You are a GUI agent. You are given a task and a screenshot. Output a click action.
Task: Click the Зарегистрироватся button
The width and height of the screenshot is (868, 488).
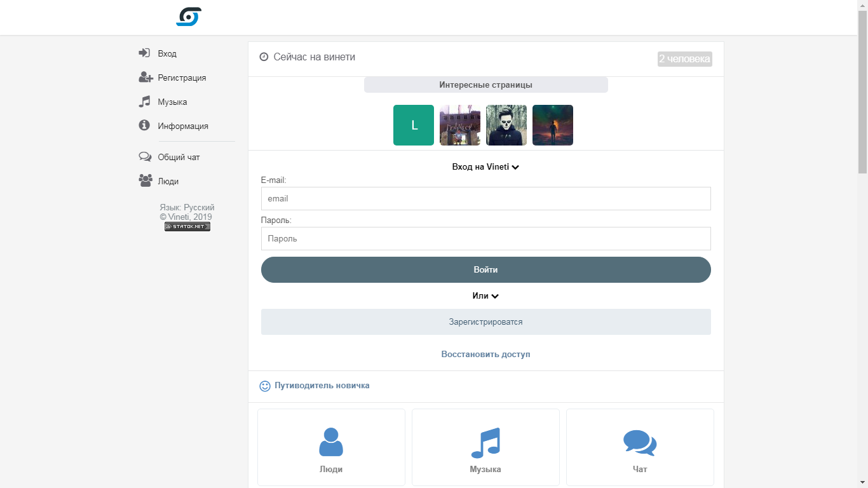(x=485, y=322)
